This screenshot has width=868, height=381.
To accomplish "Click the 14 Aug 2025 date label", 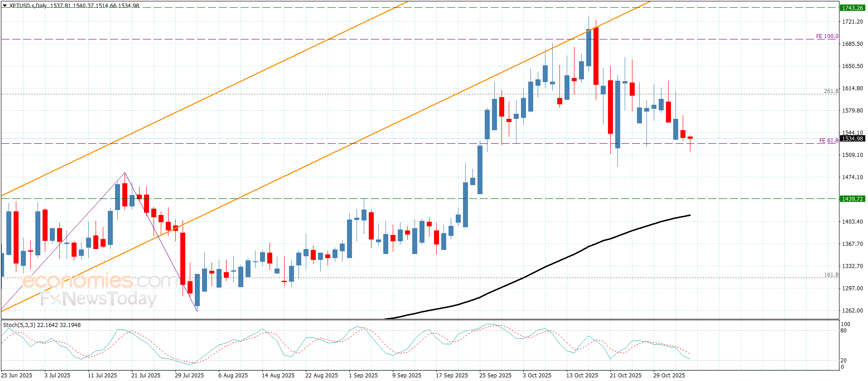I will pyautogui.click(x=278, y=375).
